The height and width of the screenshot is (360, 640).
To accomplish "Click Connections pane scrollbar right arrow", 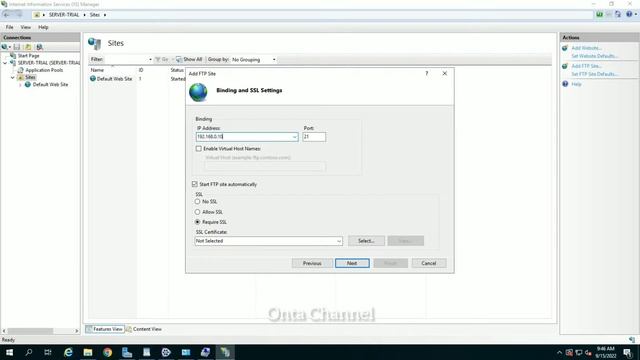I will (x=77, y=331).
